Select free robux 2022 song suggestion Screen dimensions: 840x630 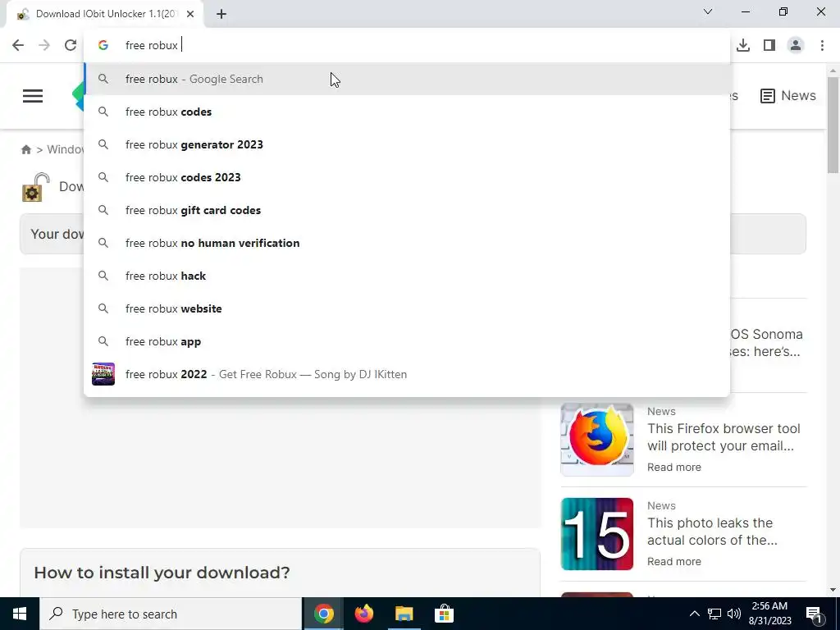pos(407,374)
